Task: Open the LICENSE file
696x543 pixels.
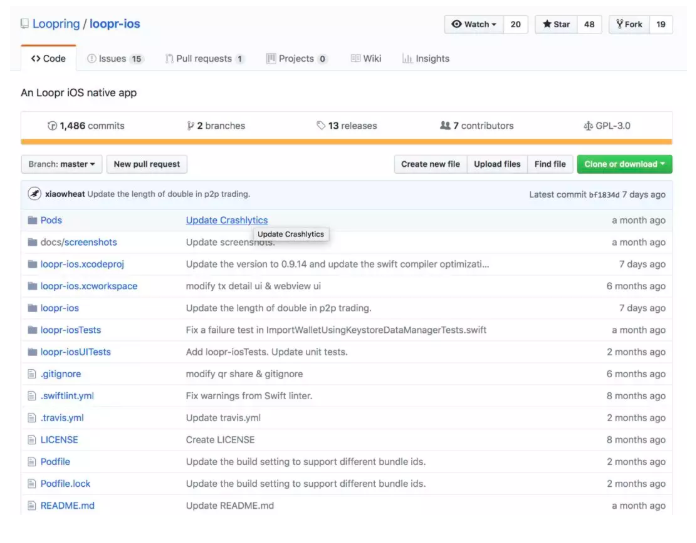Action: [59, 440]
